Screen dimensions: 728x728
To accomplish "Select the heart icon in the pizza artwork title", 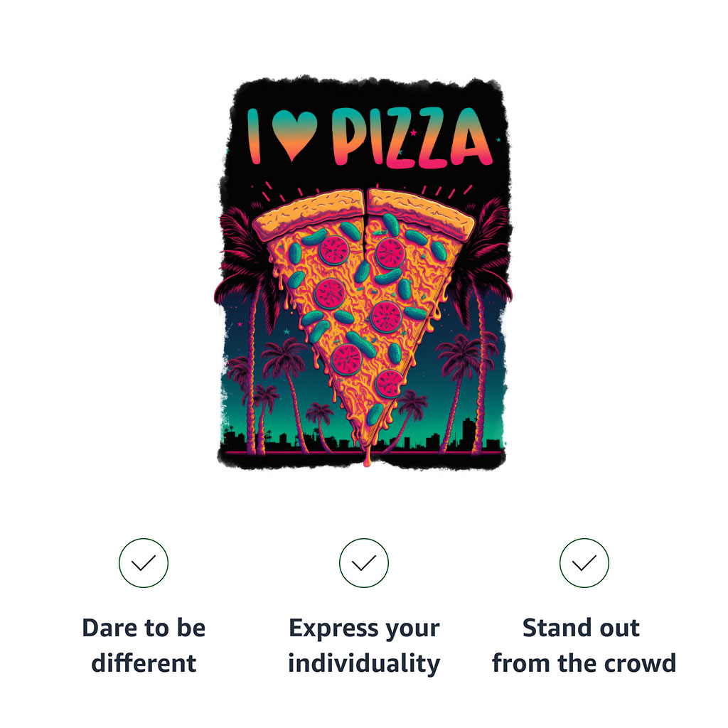I will pyautogui.click(x=294, y=135).
